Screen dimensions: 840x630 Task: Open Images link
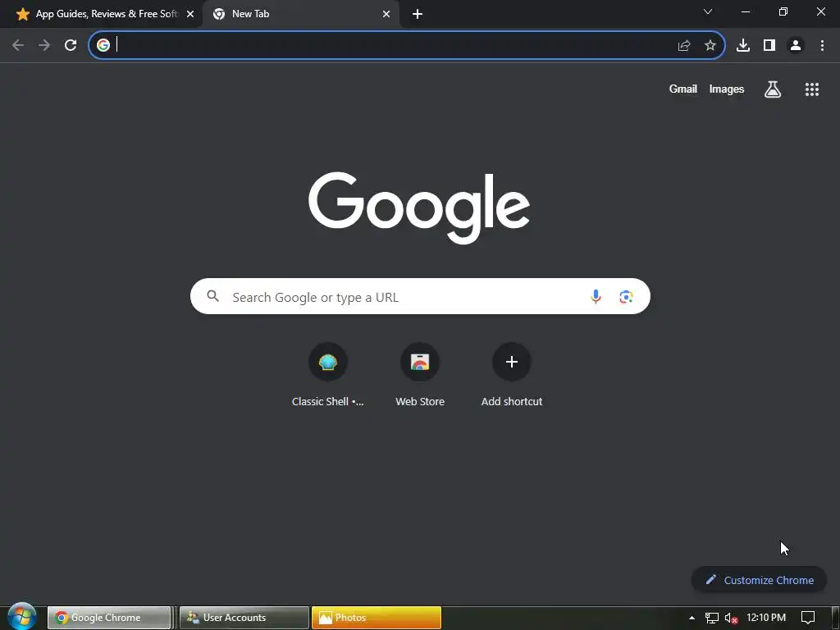(x=727, y=89)
